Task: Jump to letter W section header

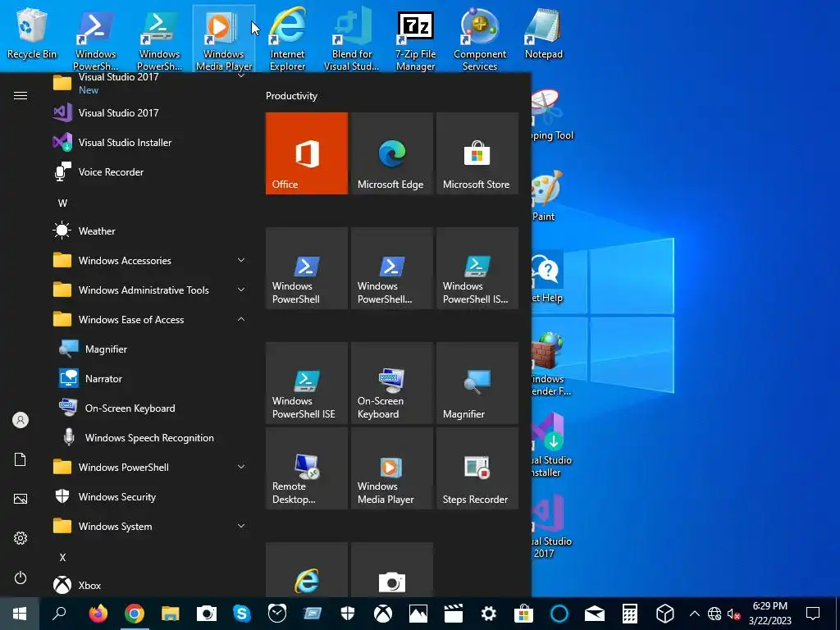Action: pos(62,203)
